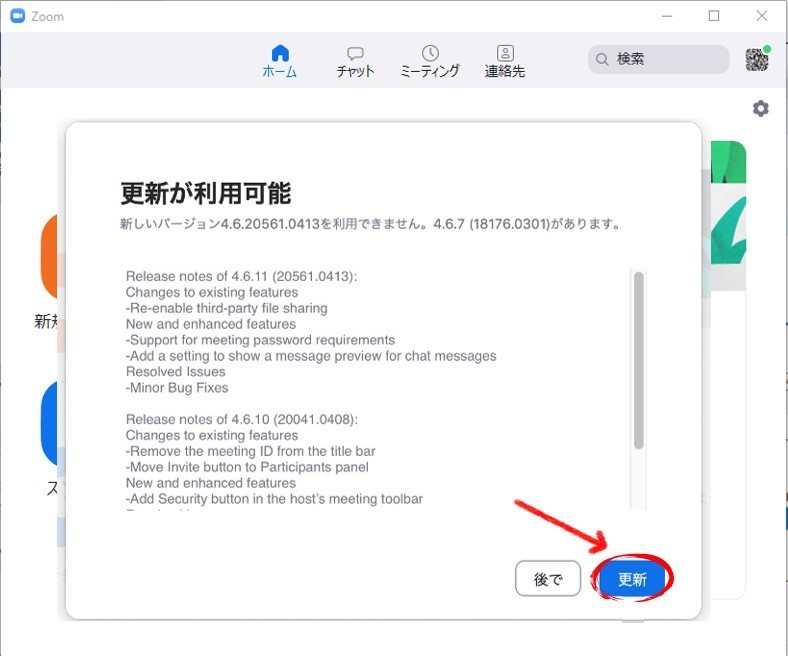Screen dimensions: 788x656
Task: Open the 連絡先 contacts icon
Action: click(x=505, y=53)
